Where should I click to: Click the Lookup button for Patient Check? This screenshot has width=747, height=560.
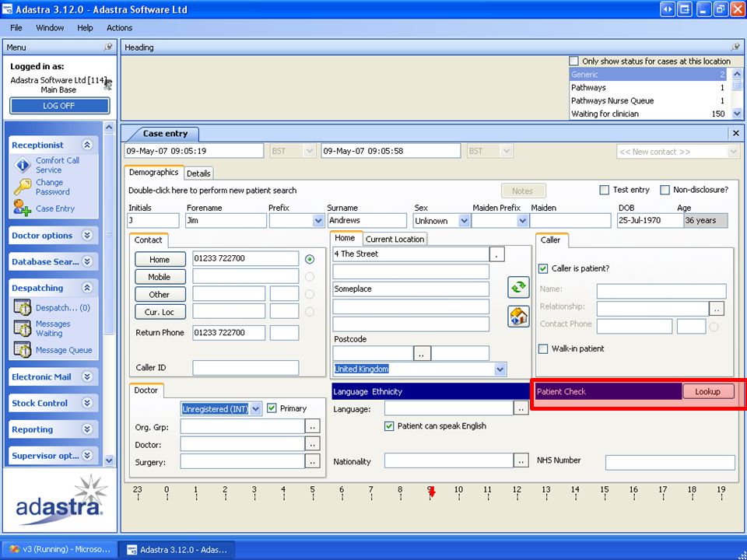(x=707, y=391)
